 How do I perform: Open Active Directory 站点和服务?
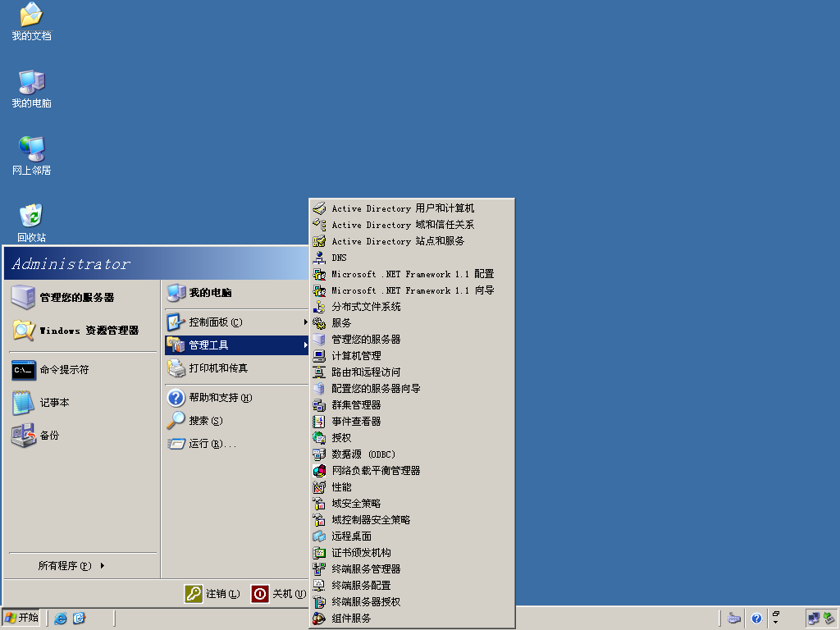[412, 241]
